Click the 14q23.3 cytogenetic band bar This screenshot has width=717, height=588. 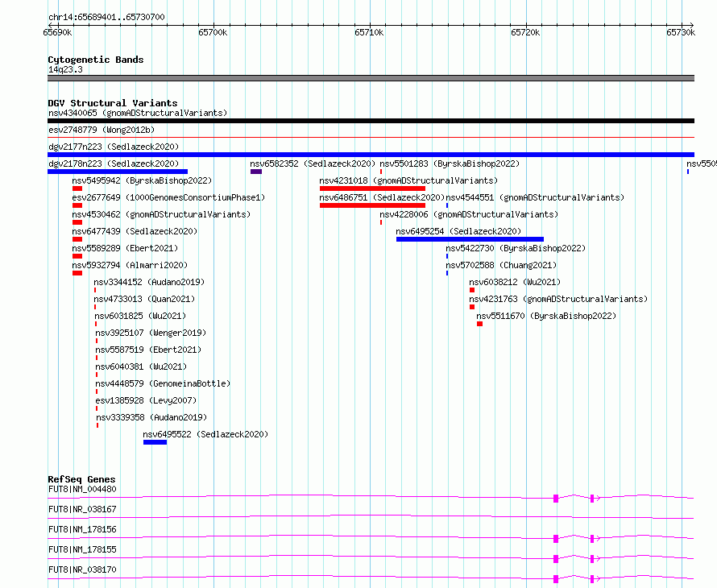(371, 78)
